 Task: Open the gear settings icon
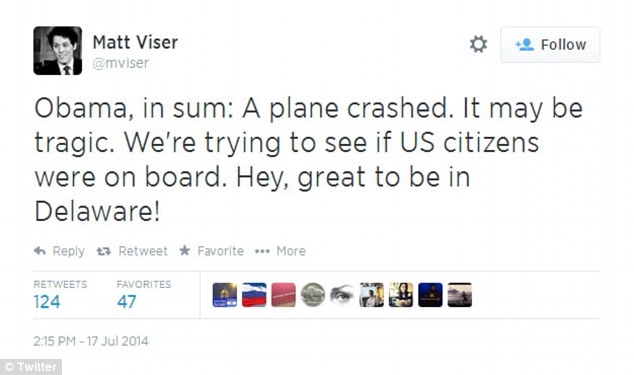pos(478,44)
